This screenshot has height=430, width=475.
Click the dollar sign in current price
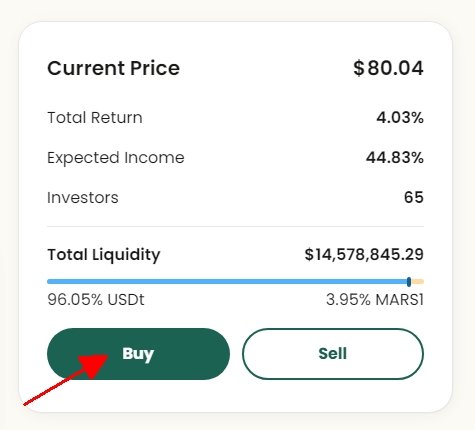(x=359, y=68)
